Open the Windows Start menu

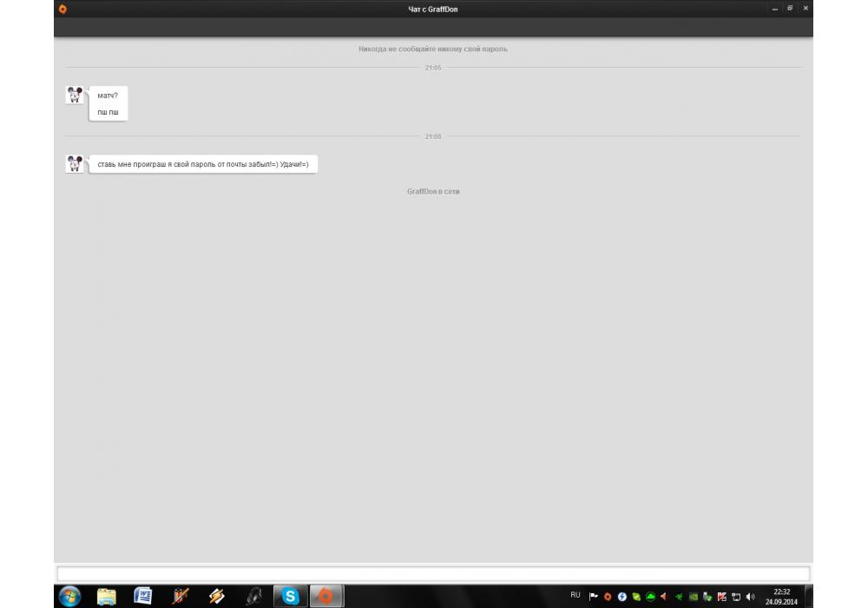[69, 596]
